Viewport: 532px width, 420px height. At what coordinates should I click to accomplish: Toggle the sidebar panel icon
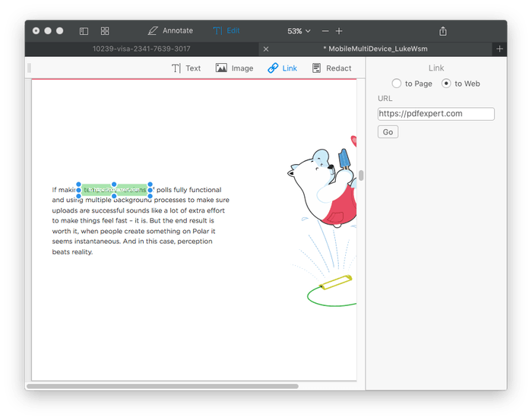(x=84, y=31)
